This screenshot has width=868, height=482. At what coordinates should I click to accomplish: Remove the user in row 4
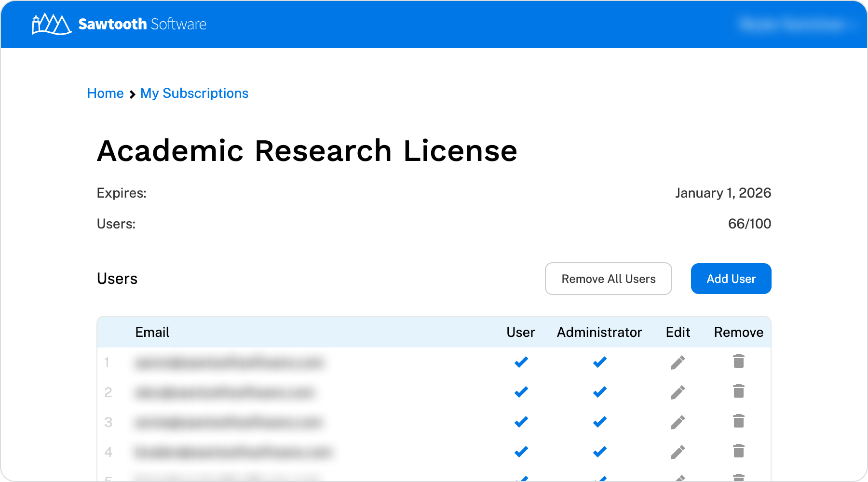[738, 451]
